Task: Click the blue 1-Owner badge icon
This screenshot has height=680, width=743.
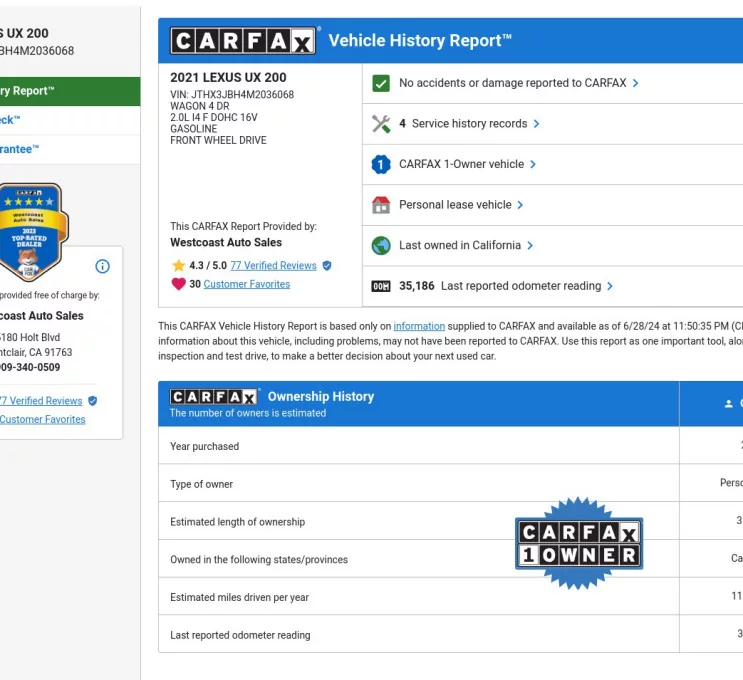Action: click(x=381, y=164)
